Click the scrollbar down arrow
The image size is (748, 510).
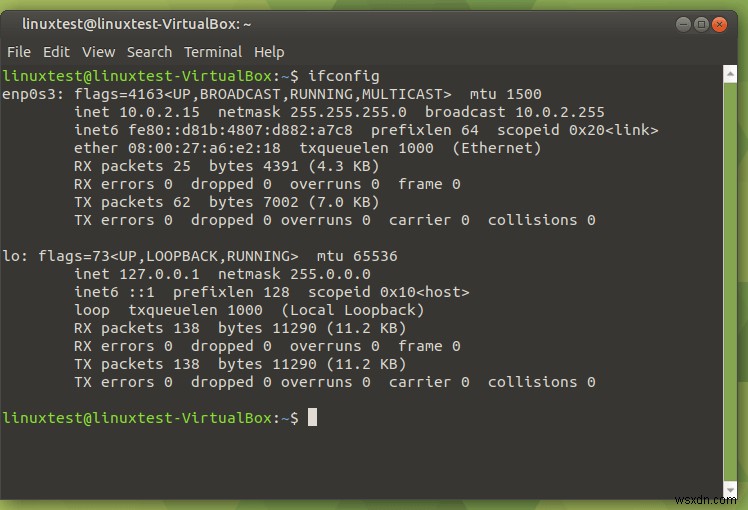(730, 490)
